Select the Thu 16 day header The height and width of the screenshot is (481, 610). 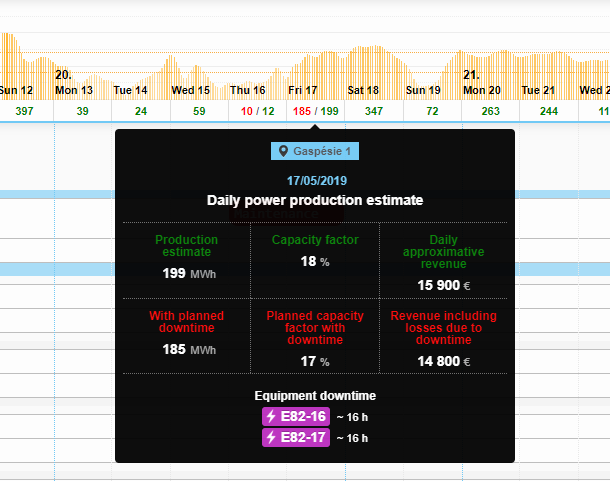click(x=246, y=90)
